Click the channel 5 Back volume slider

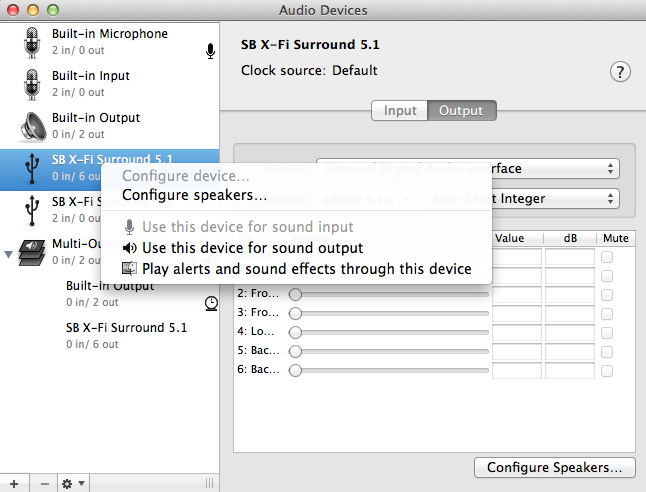(389, 351)
